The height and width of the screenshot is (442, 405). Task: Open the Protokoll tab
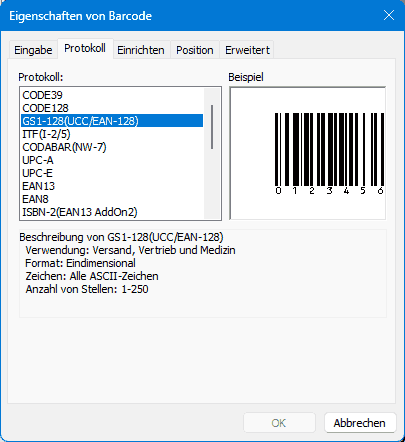(85, 49)
